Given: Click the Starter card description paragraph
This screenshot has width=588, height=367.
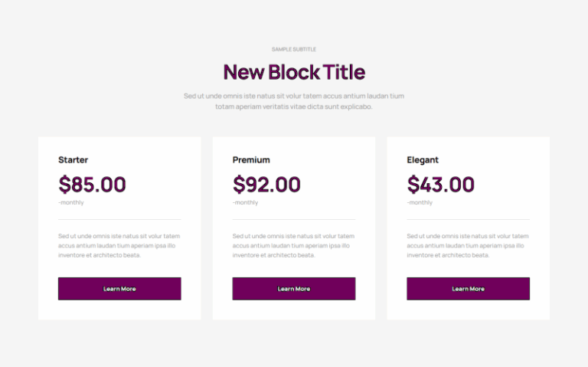Looking at the screenshot, I should click(119, 245).
